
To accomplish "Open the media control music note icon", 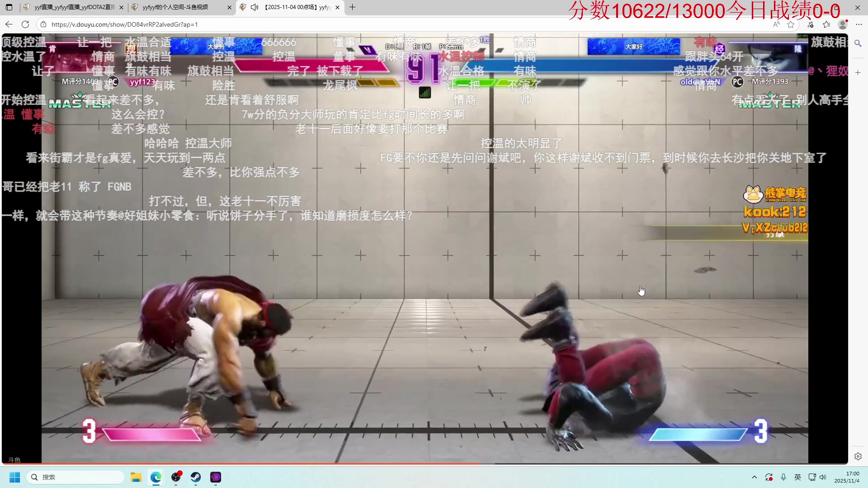I will (x=811, y=24).
